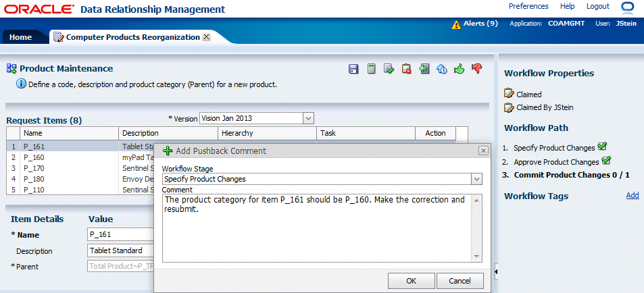
Task: Close the Computer Products Reorganization tab
Action: click(x=206, y=37)
